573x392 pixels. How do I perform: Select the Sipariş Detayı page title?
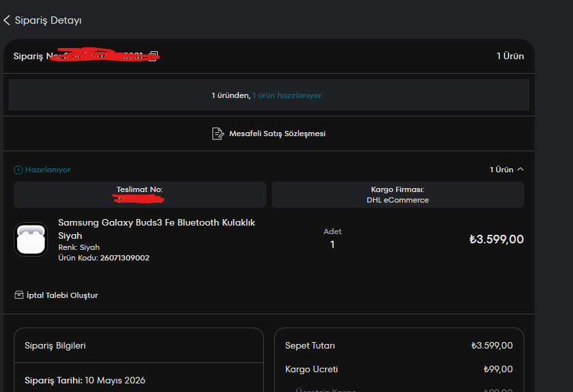point(48,20)
